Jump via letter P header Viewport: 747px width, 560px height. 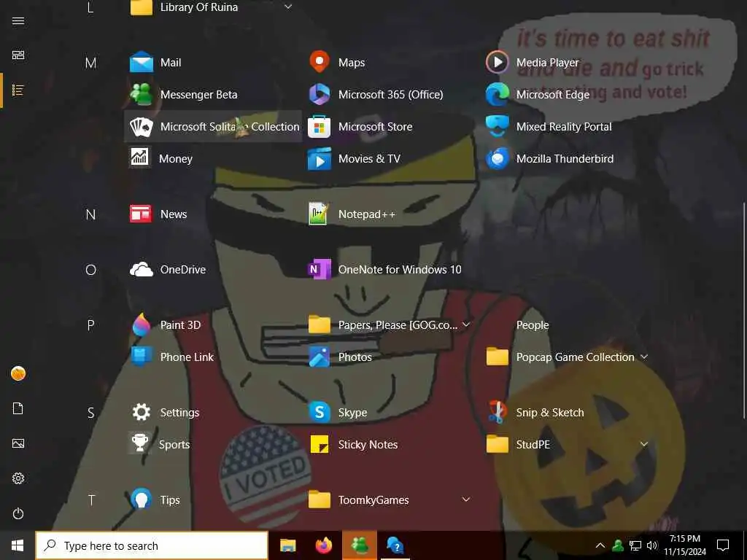[x=90, y=325]
